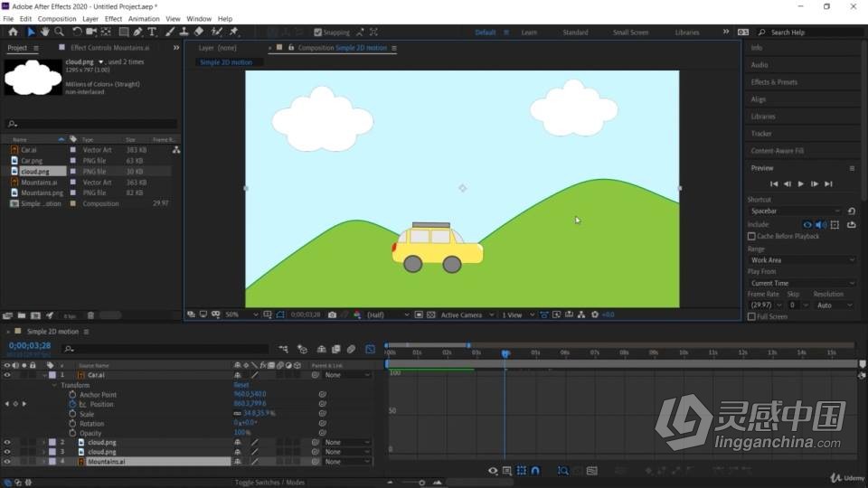Select Mountains.png in the Project panel

42,192
